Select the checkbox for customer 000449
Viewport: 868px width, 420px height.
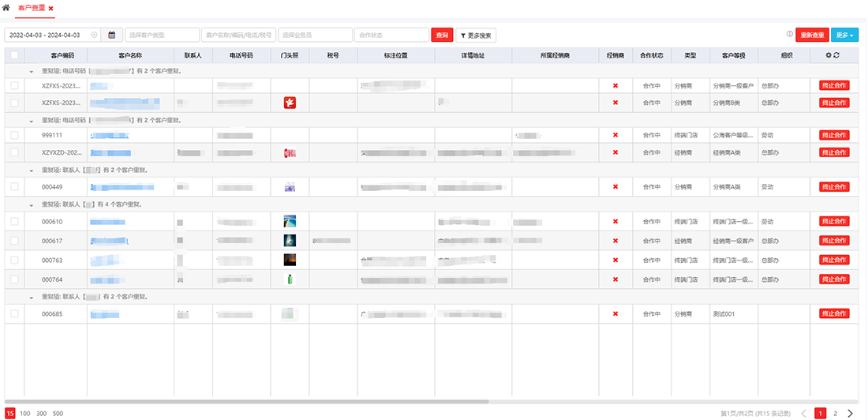[14, 186]
